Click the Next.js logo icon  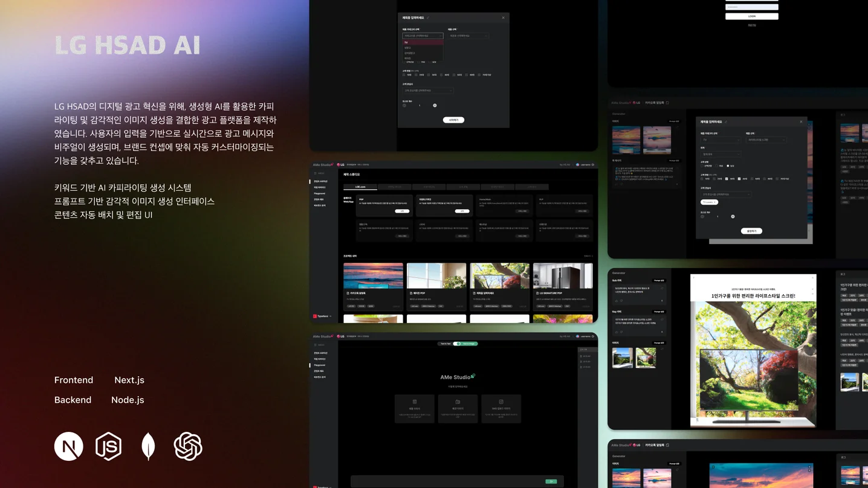click(x=69, y=446)
